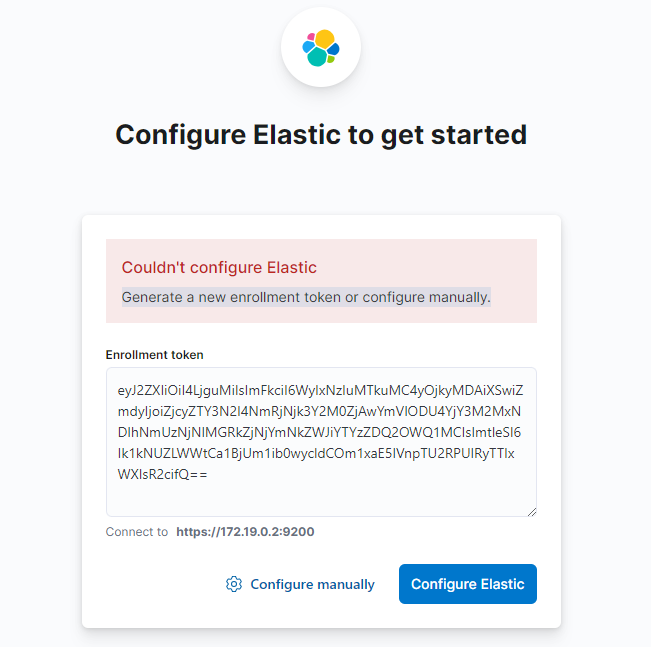Submit with the Configure Elastic button
This screenshot has height=647, width=651.
(x=467, y=583)
